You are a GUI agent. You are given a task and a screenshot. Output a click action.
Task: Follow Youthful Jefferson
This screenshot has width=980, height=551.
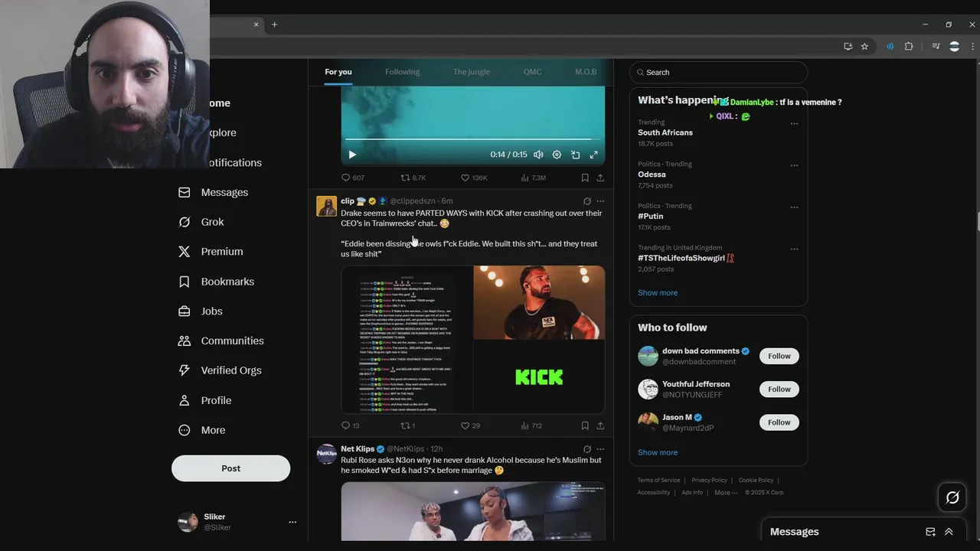(x=779, y=389)
